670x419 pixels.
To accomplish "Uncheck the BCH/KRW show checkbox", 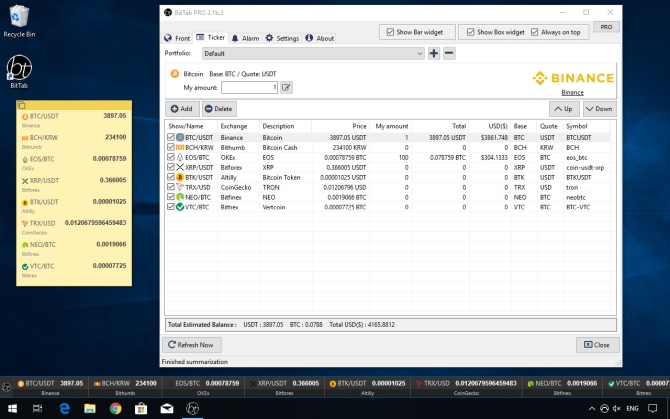I will pos(171,147).
